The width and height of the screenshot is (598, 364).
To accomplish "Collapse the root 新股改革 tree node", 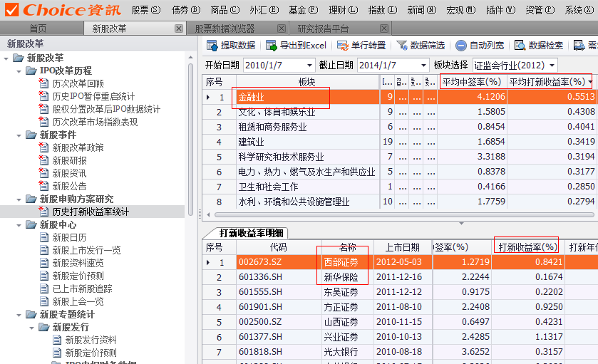I will 6,58.
